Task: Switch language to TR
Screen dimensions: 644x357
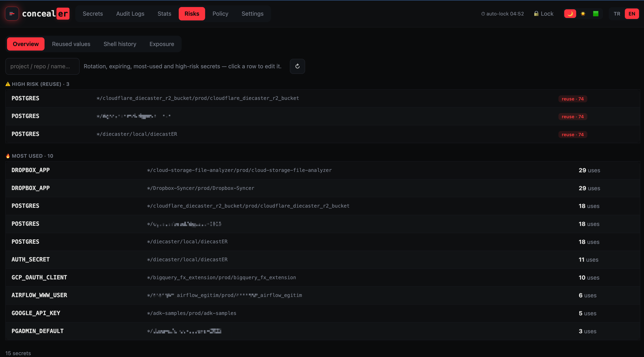Action: (617, 14)
